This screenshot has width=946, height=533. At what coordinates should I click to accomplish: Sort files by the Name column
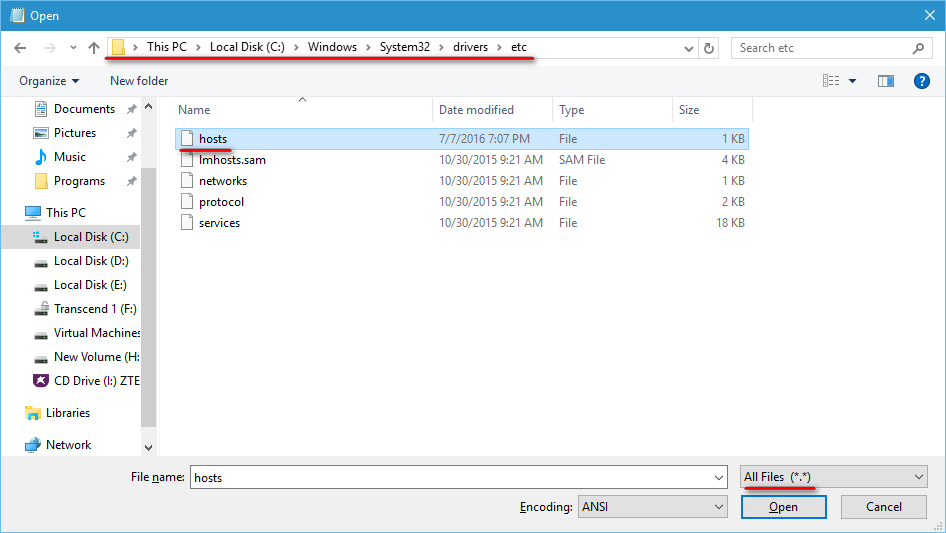303,110
